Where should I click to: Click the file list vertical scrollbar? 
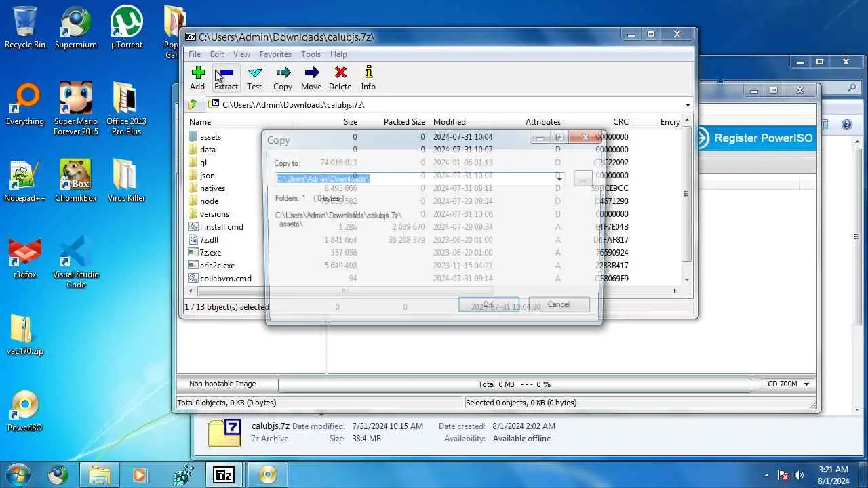(x=687, y=194)
